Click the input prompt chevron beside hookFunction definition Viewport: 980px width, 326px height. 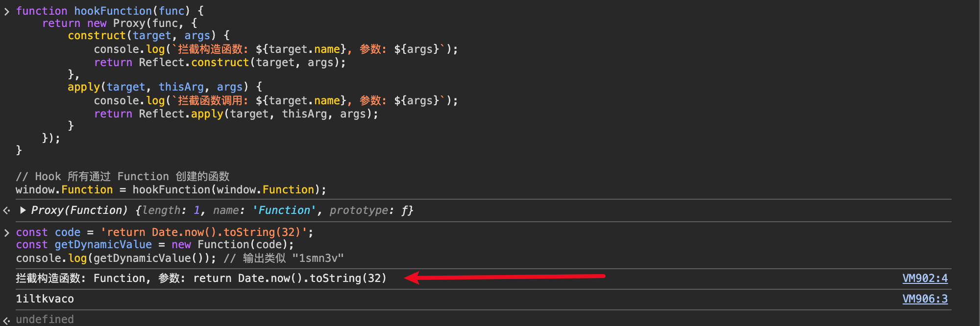tap(7, 11)
